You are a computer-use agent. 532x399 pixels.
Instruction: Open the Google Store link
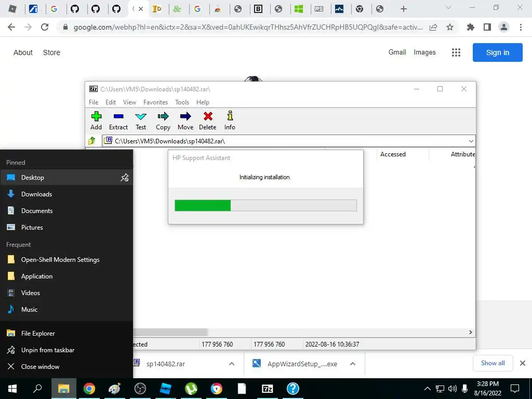[x=51, y=52]
